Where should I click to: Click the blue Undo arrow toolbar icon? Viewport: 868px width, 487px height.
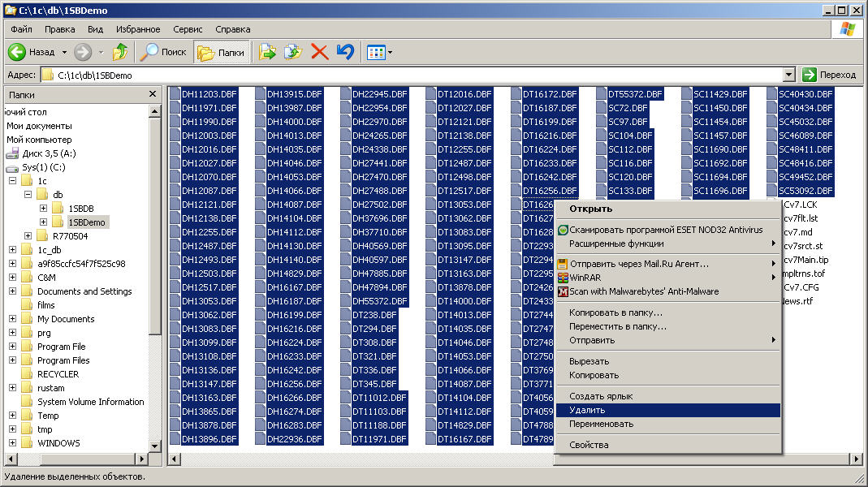pyautogui.click(x=345, y=52)
